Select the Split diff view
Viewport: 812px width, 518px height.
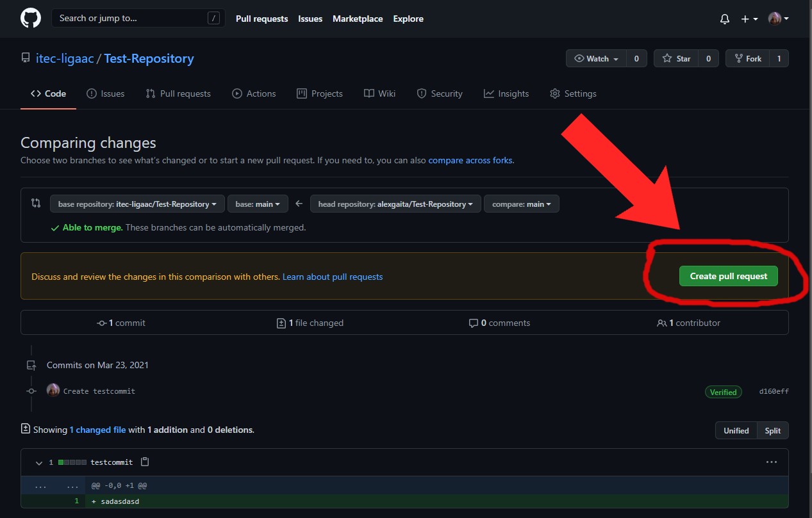(773, 430)
